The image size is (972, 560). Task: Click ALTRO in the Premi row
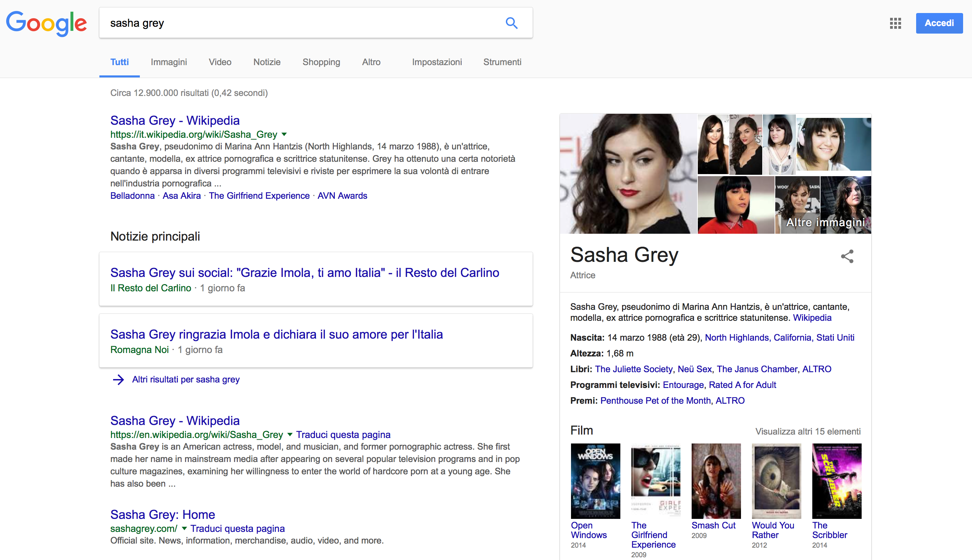[730, 401]
